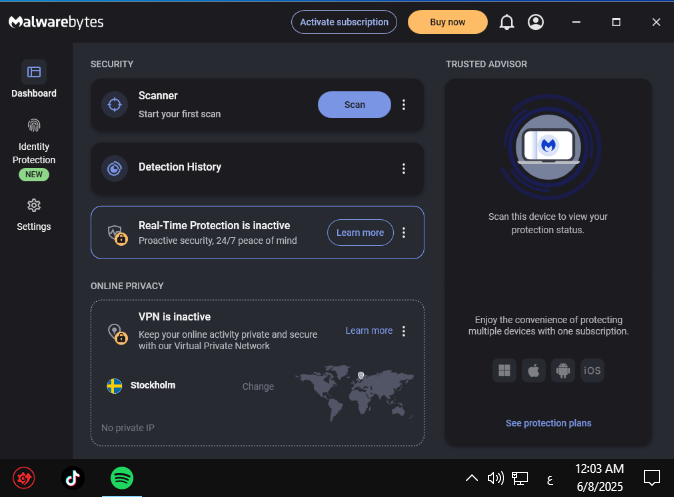Viewport: 674px width, 498px height.
Task: Click the Stockholm location label
Action: click(153, 385)
